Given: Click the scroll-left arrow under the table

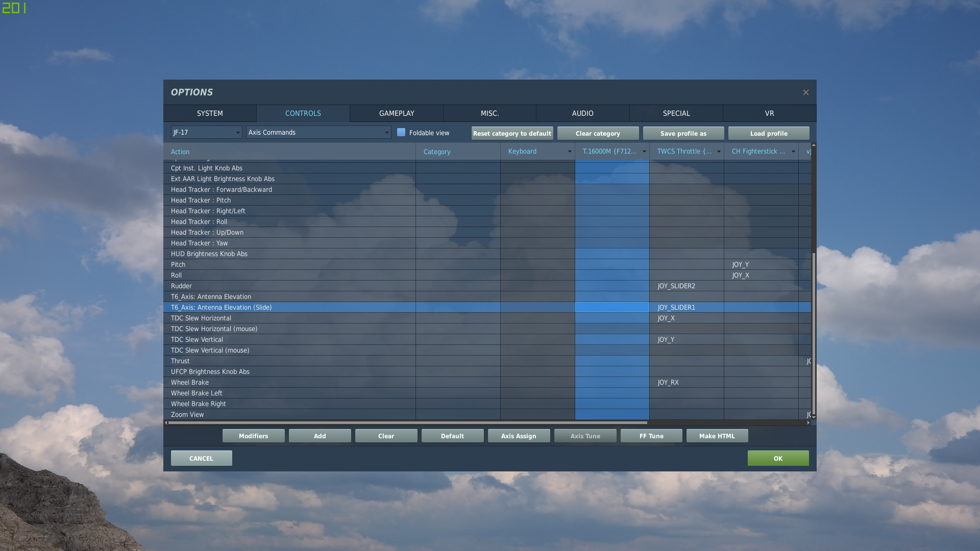Looking at the screenshot, I should pyautogui.click(x=166, y=422).
